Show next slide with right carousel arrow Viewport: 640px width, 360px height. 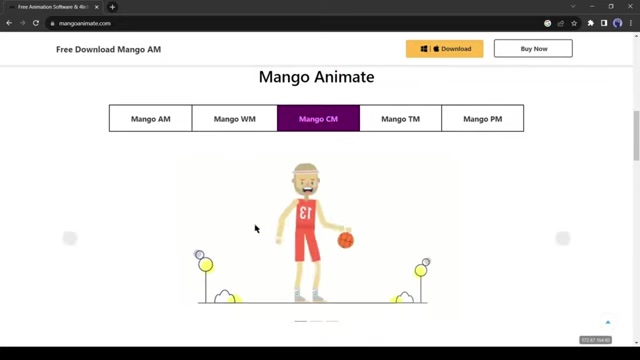pyautogui.click(x=563, y=238)
